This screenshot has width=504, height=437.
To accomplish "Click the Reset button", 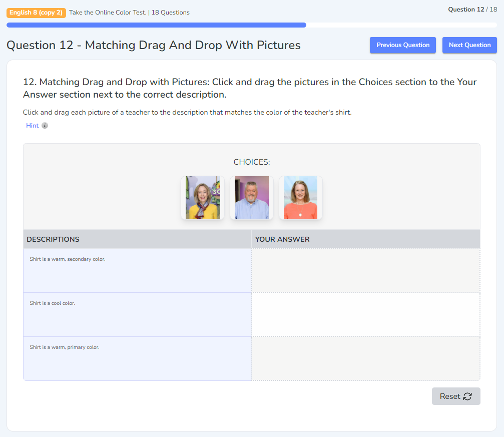I will click(456, 396).
